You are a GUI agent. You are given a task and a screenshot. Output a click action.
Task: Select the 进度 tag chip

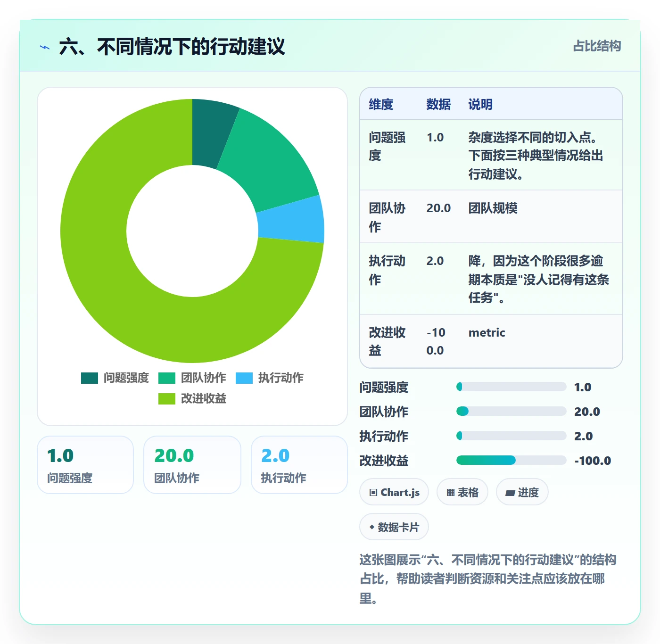point(522,492)
